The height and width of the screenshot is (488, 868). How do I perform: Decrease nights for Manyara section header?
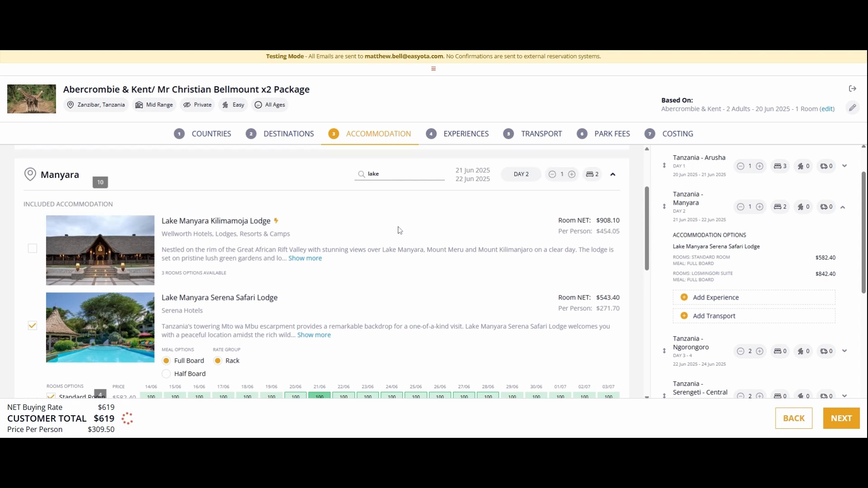552,174
